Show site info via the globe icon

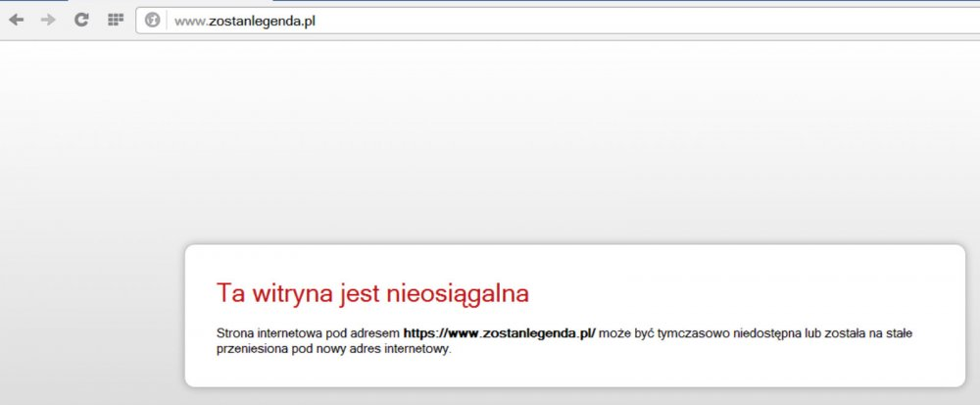(x=152, y=20)
